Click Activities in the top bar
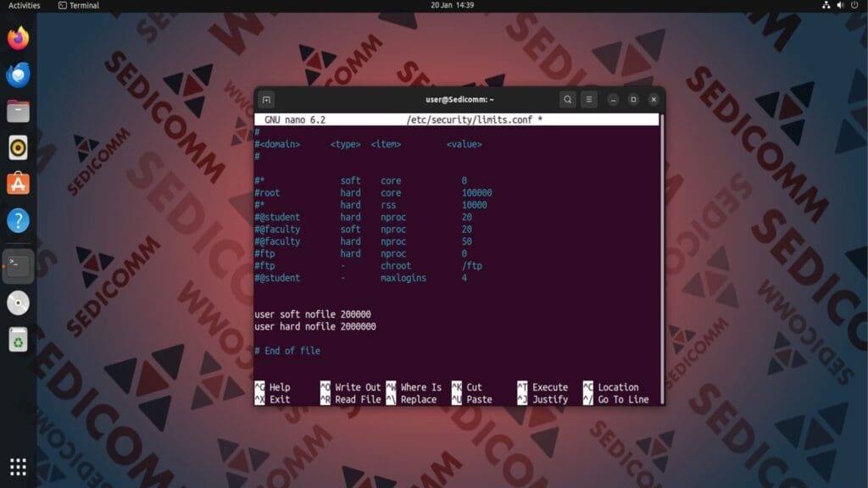 click(24, 6)
